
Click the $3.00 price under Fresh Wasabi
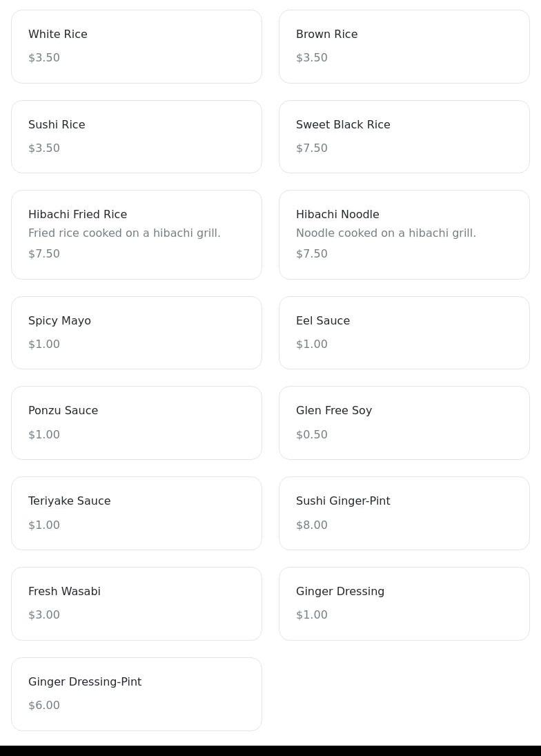(x=44, y=615)
